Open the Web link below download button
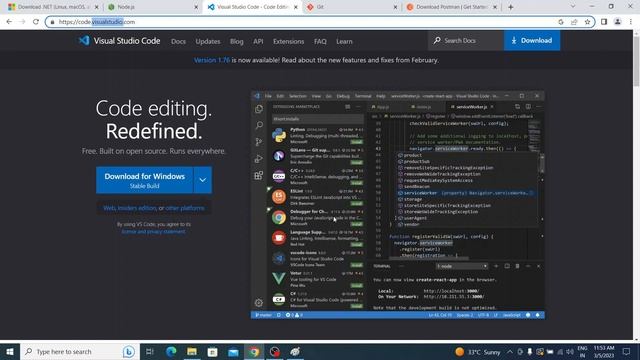This screenshot has height=360, width=640. pos(109,208)
